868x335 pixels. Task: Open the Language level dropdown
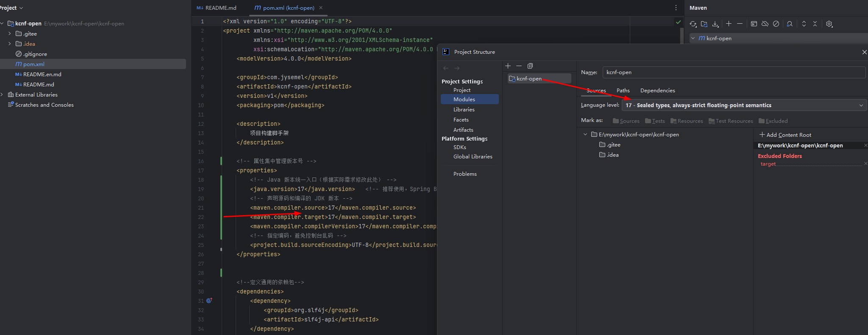tap(744, 105)
